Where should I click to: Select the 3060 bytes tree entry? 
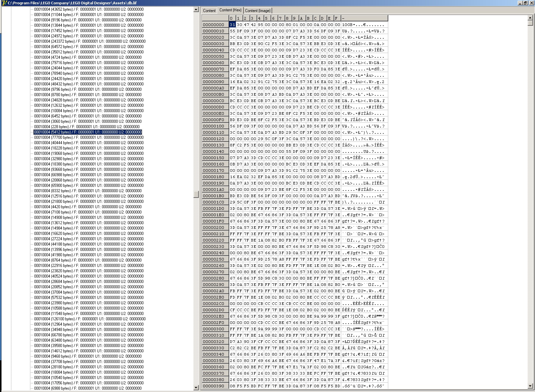pos(88,121)
